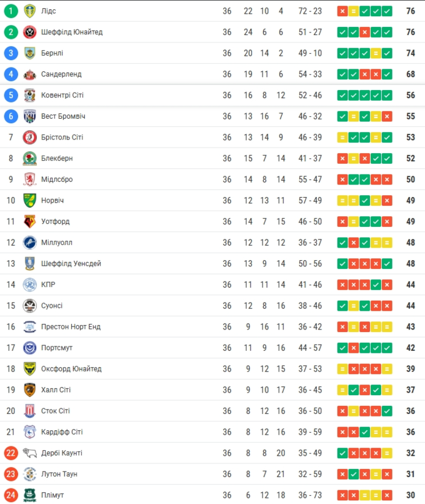
Task: Click the Hull City tiger crest
Action: point(29,390)
